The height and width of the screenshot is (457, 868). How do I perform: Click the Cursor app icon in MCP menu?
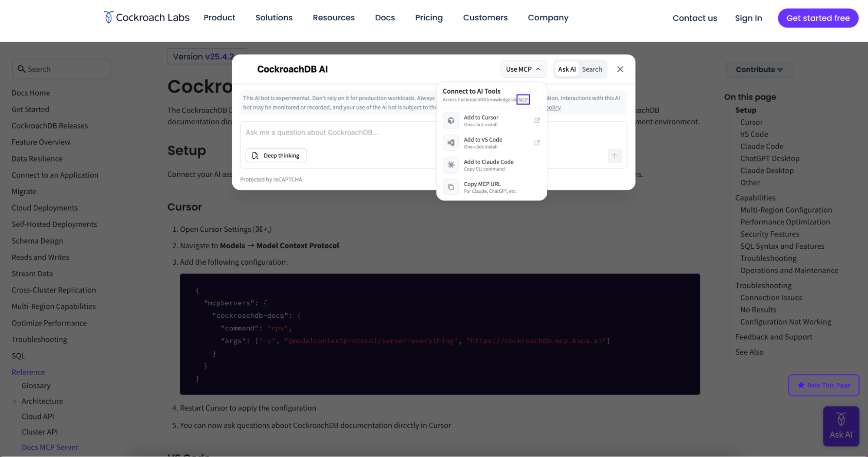click(451, 121)
